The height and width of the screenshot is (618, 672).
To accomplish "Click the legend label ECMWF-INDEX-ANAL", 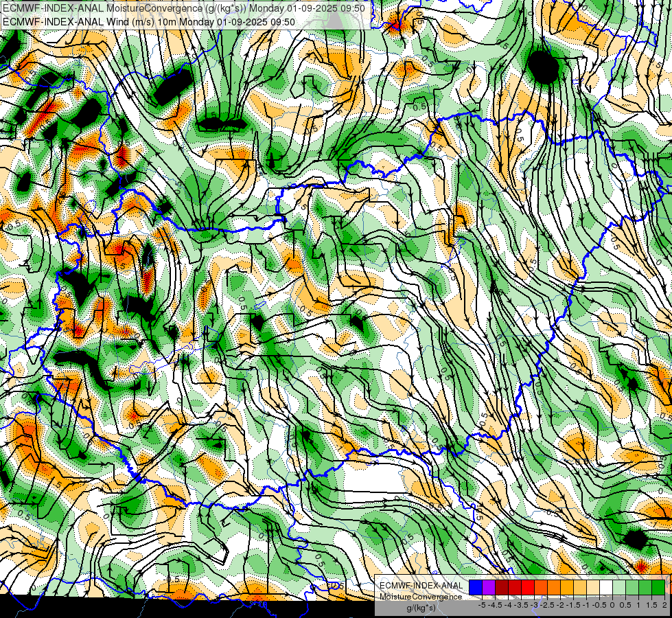I will coord(421,586).
